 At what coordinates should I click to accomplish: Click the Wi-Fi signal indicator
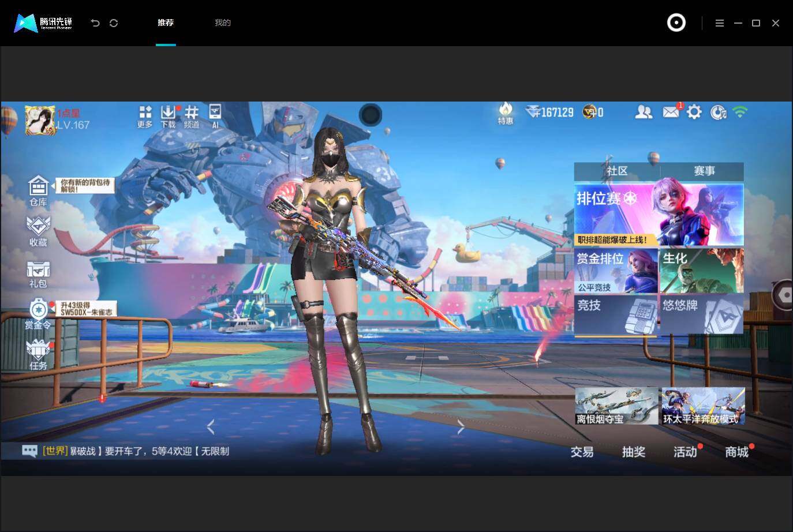click(740, 112)
